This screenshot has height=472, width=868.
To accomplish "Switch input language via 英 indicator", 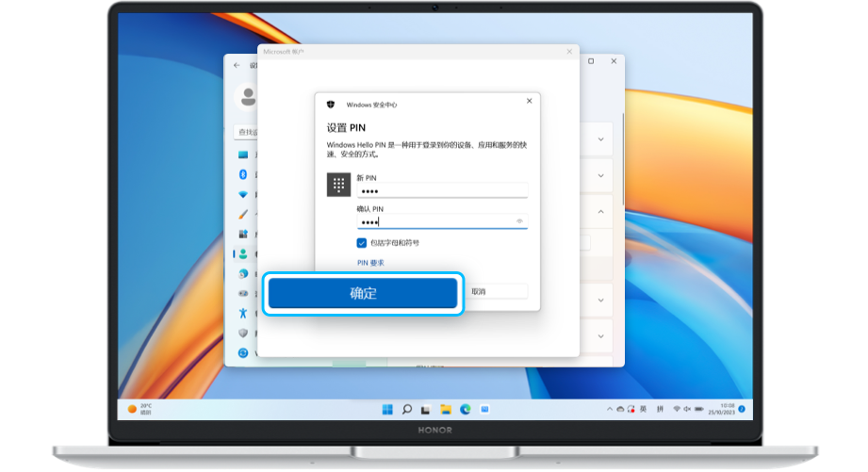I will click(644, 410).
